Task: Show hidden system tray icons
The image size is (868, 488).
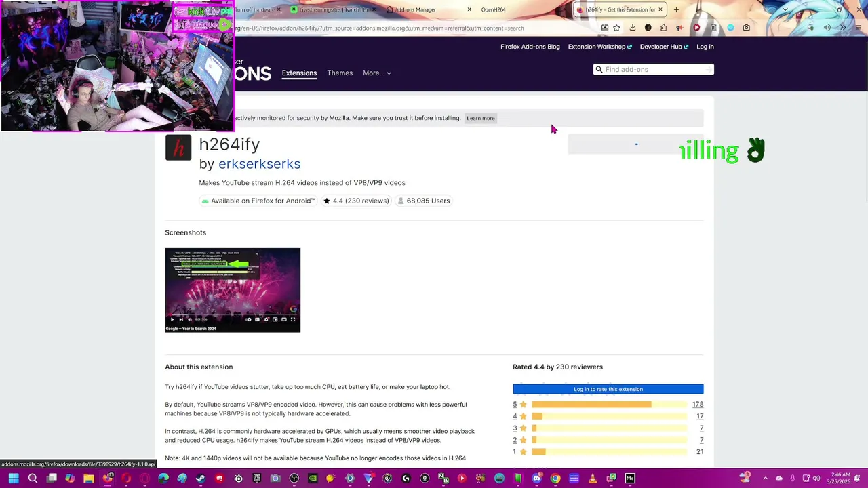Action: tap(765, 479)
